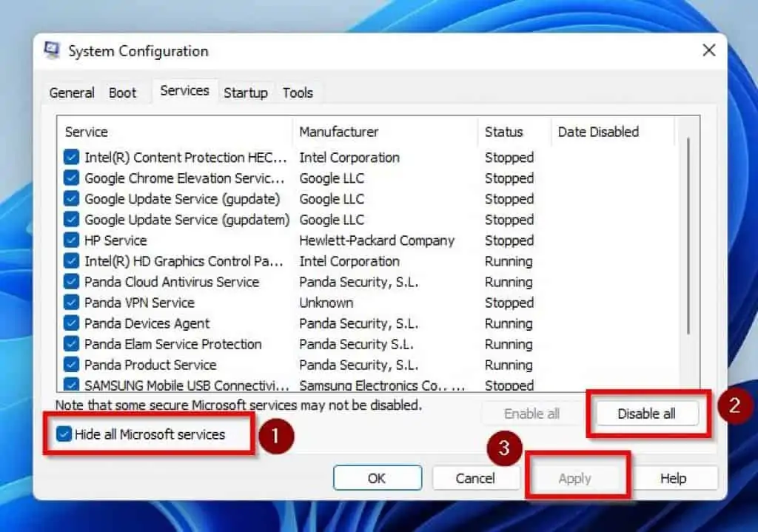Viewport: 758px width, 532px height.
Task: Click the services list vertical scrollbar
Action: (688, 237)
